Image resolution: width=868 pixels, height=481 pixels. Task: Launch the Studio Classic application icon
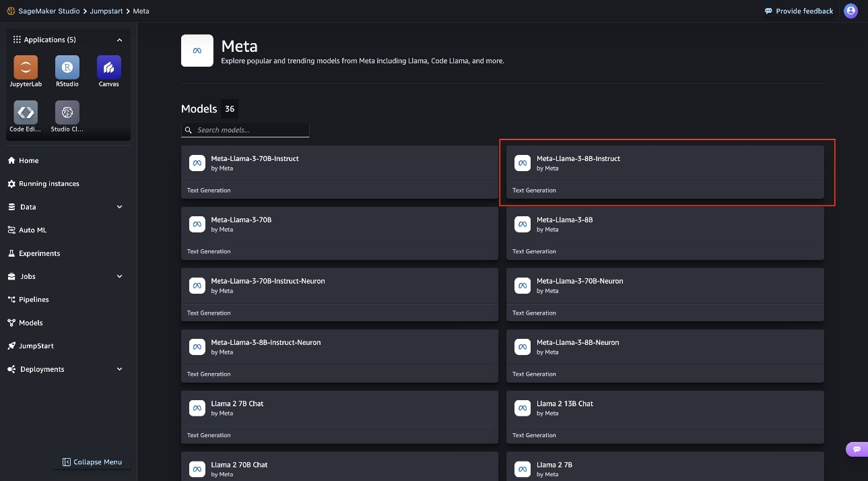click(x=67, y=113)
